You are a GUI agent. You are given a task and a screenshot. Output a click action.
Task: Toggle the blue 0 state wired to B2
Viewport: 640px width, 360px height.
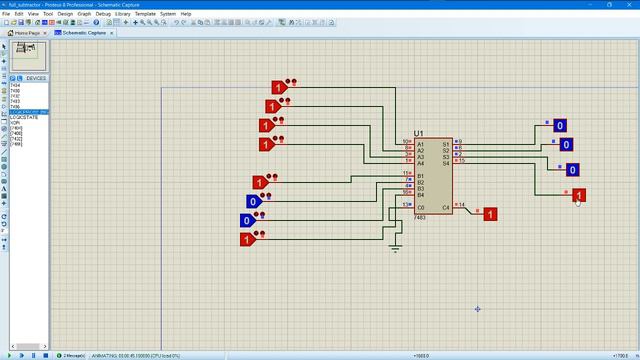tap(254, 201)
